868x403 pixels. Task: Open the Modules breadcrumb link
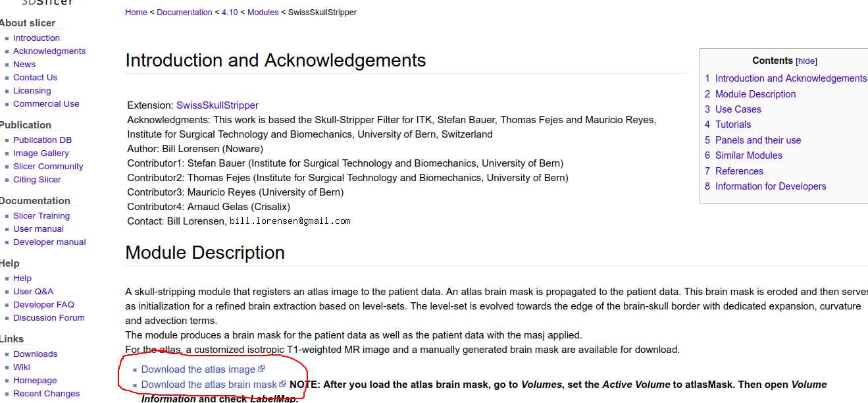(263, 12)
